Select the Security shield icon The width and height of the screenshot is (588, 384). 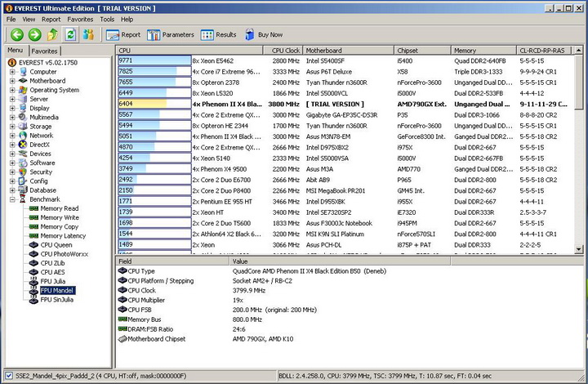[x=23, y=172]
